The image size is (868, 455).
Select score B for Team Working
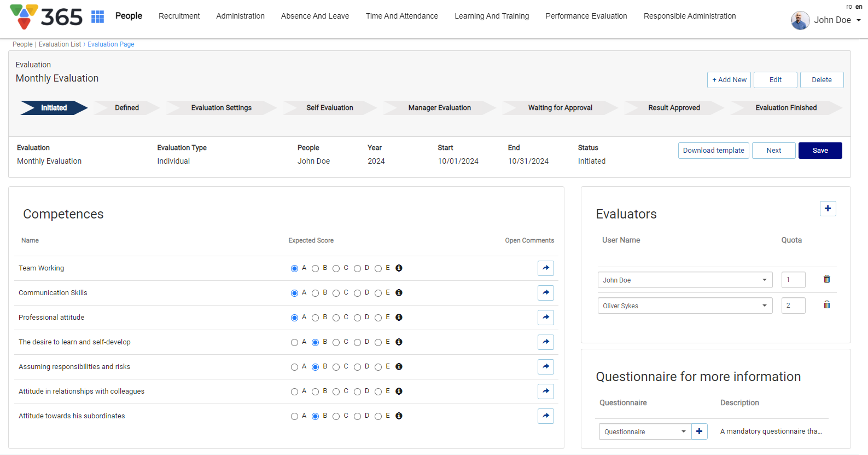coord(315,268)
